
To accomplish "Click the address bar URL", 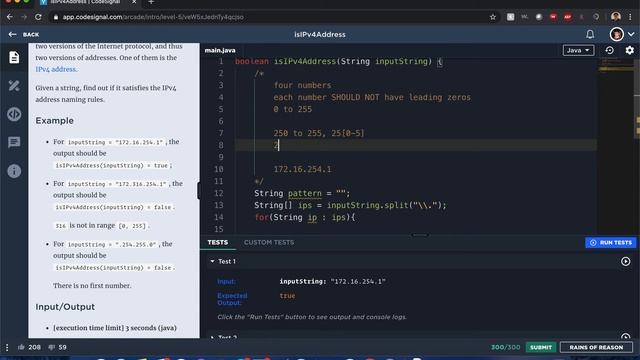I will [153, 17].
